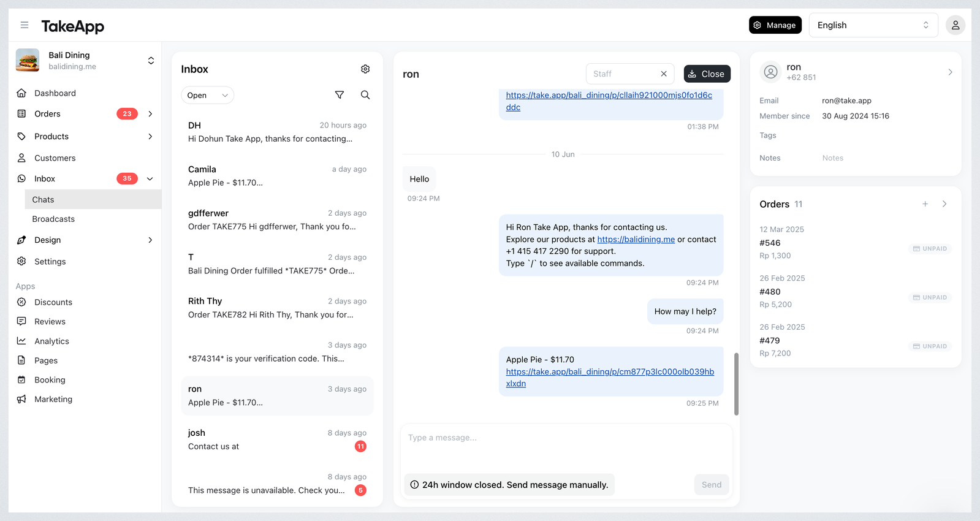Click the hamburger menu icon
This screenshot has height=521, width=980.
point(25,25)
